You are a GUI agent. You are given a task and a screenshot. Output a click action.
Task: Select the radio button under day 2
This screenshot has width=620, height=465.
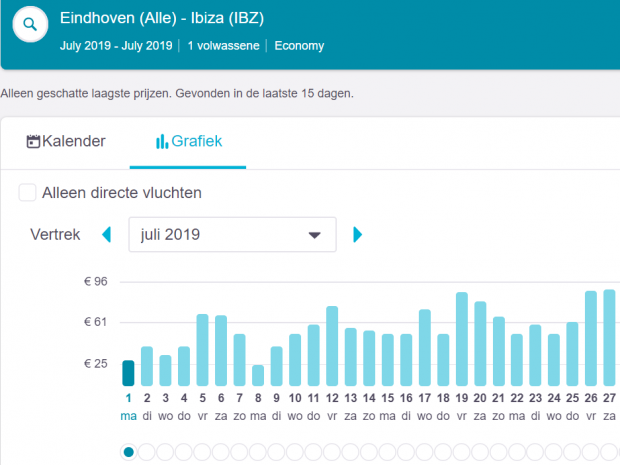pyautogui.click(x=147, y=452)
